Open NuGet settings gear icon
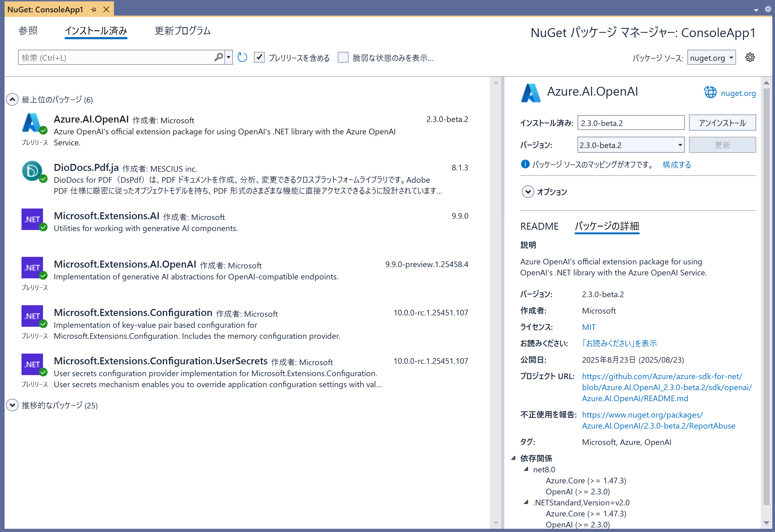This screenshot has width=775, height=532. 750,57
